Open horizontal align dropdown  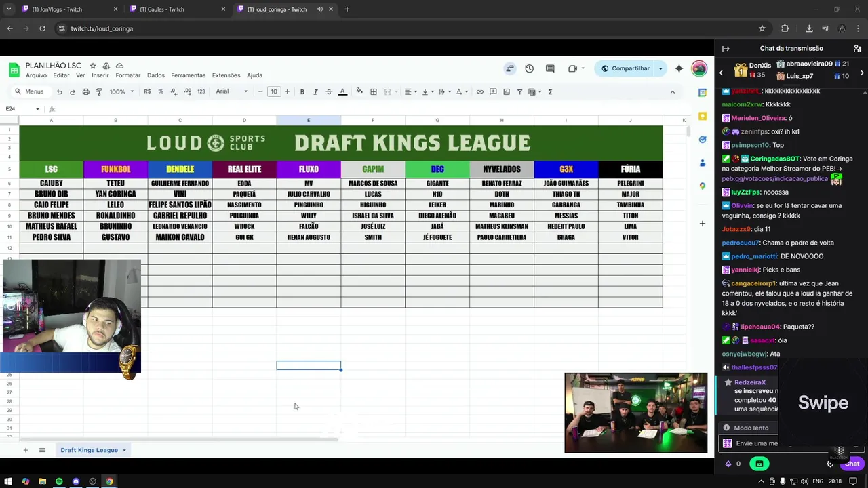click(x=410, y=91)
